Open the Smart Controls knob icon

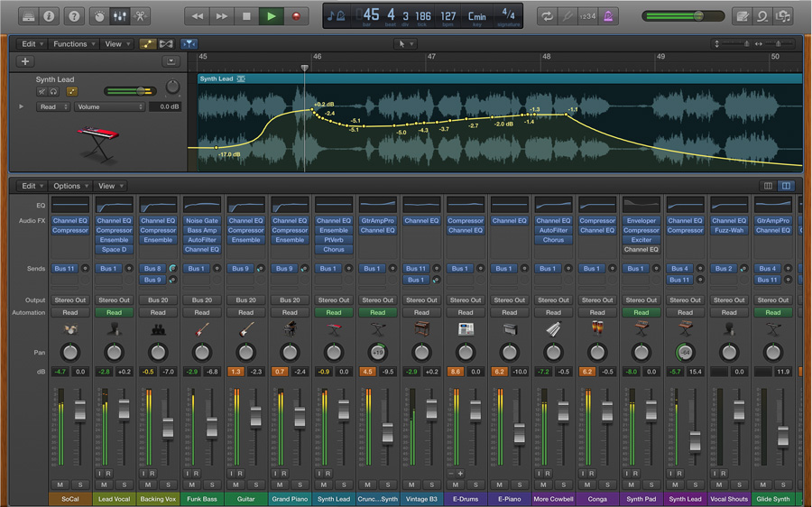click(97, 16)
